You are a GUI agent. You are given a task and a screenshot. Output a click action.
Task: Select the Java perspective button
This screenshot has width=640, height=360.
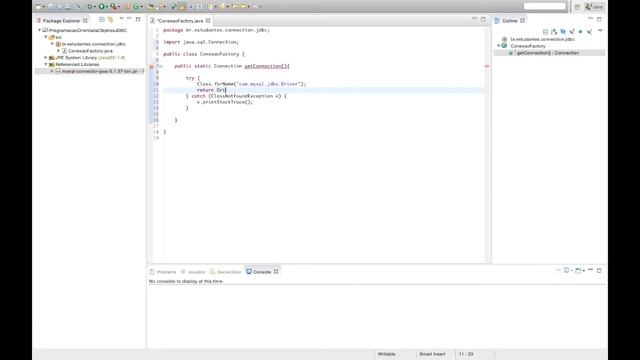click(x=594, y=7)
